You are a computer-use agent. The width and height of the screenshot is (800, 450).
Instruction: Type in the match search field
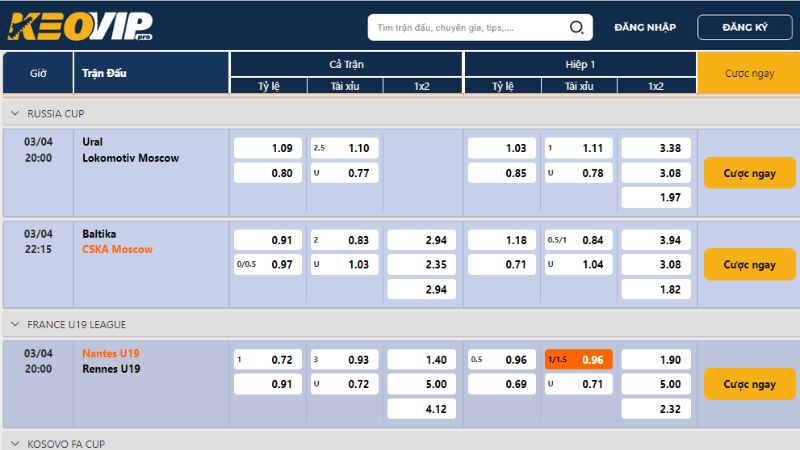pos(465,28)
